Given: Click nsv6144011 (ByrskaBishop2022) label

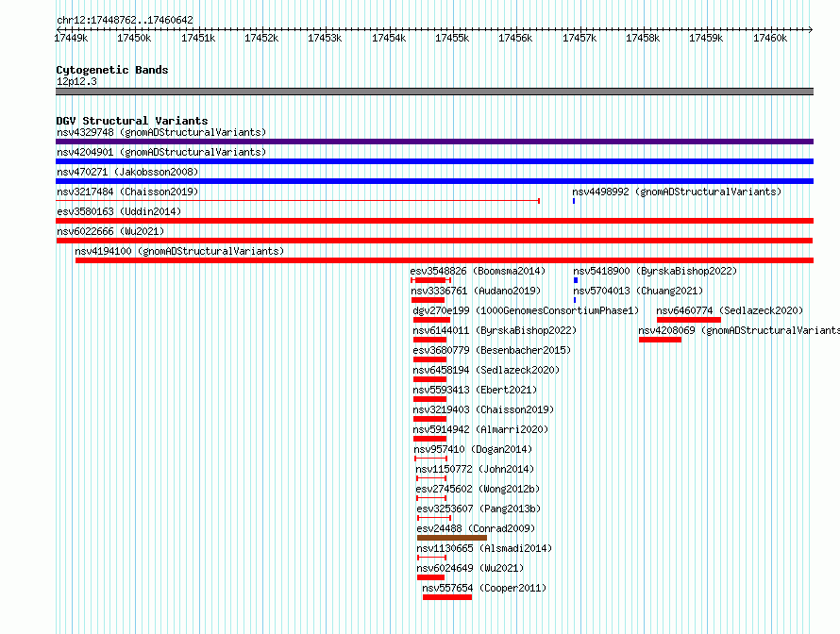Looking at the screenshot, I should coord(495,330).
